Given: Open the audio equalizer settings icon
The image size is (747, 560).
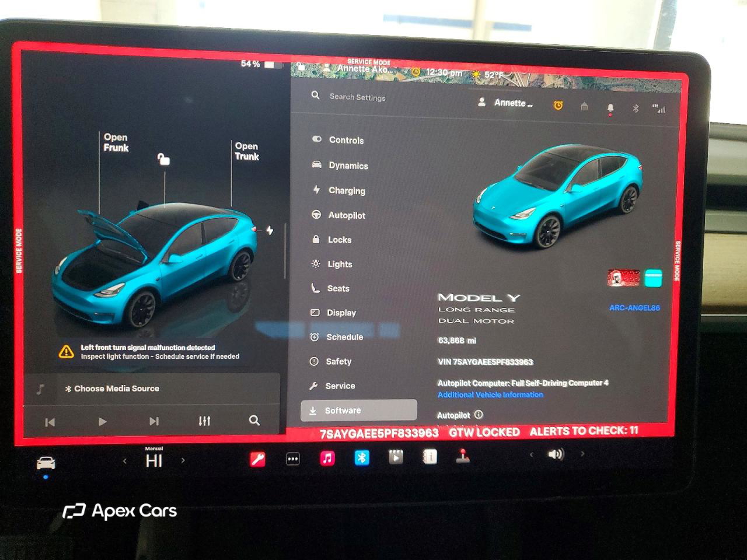Looking at the screenshot, I should click(x=204, y=421).
